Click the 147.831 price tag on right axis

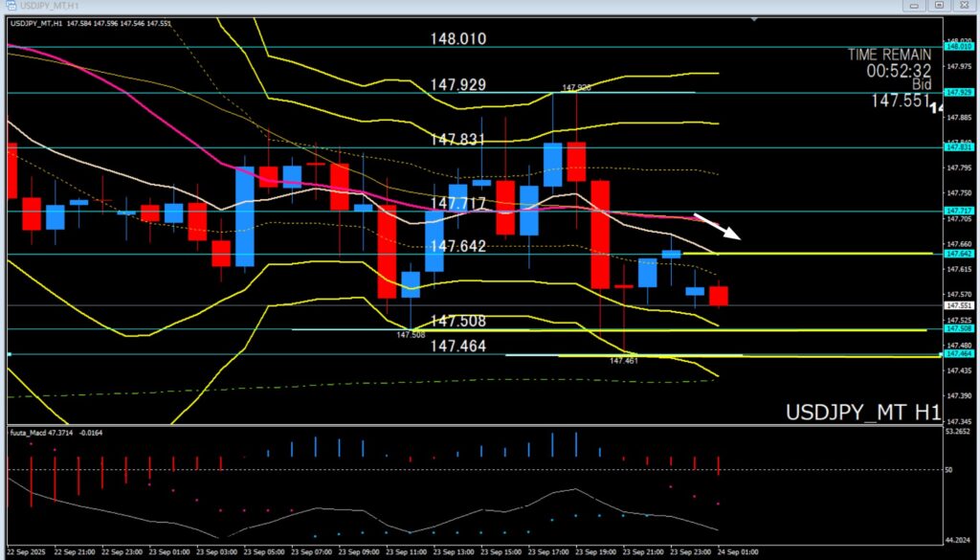point(957,146)
